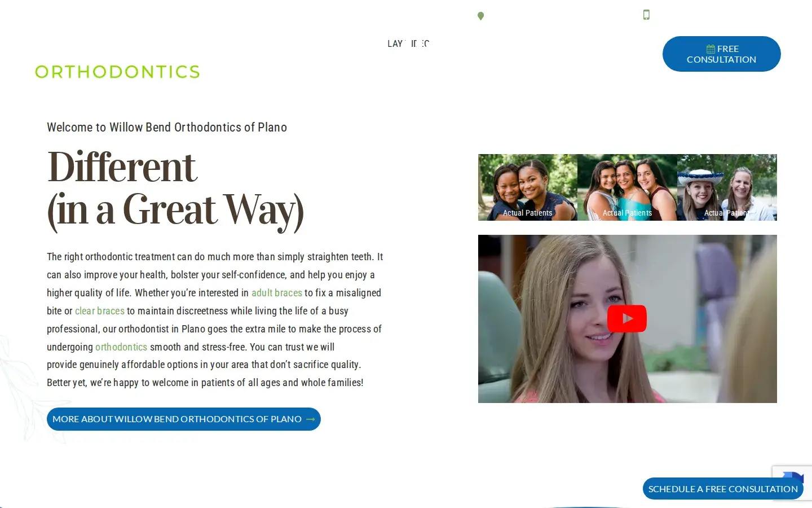Open the three women patient photo

627,187
